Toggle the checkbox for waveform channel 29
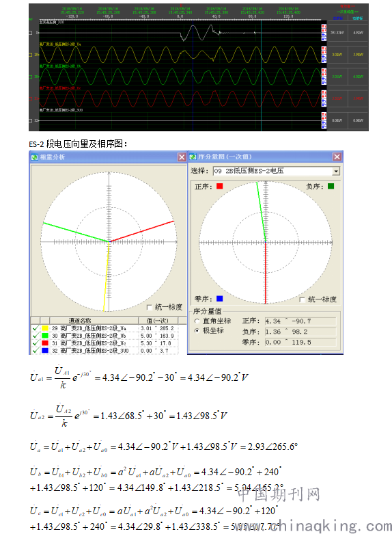 [30, 55]
